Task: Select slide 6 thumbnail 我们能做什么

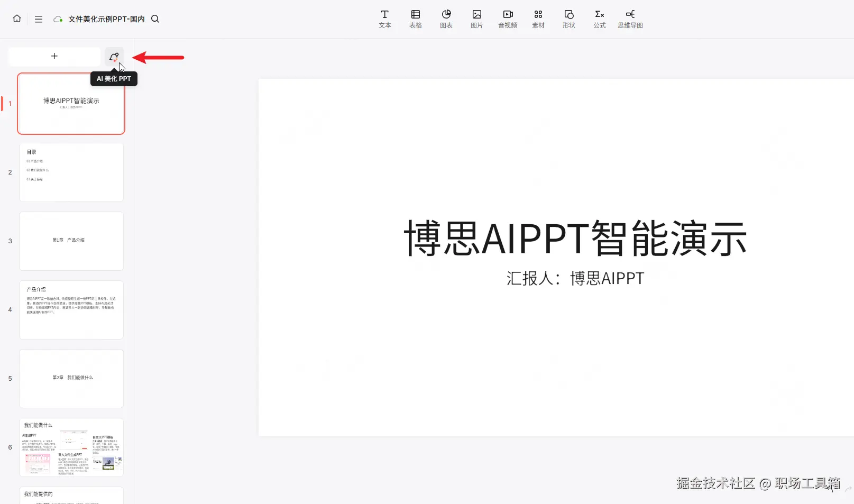Action: (71, 447)
